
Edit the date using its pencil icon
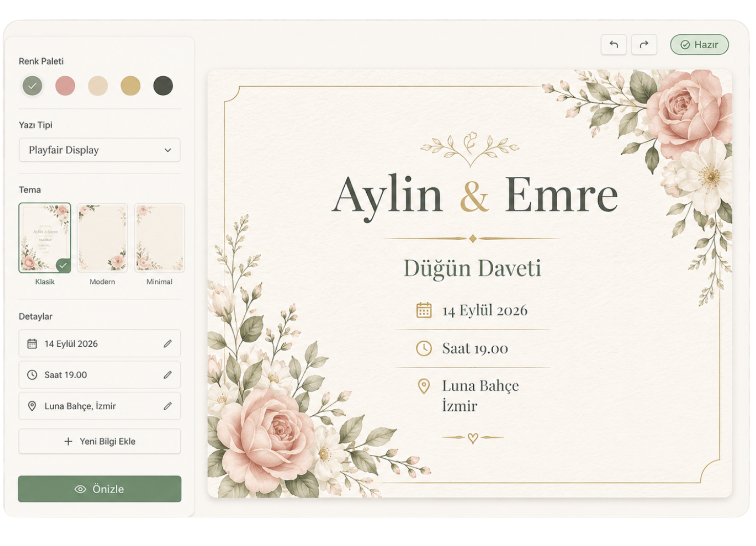pos(167,344)
